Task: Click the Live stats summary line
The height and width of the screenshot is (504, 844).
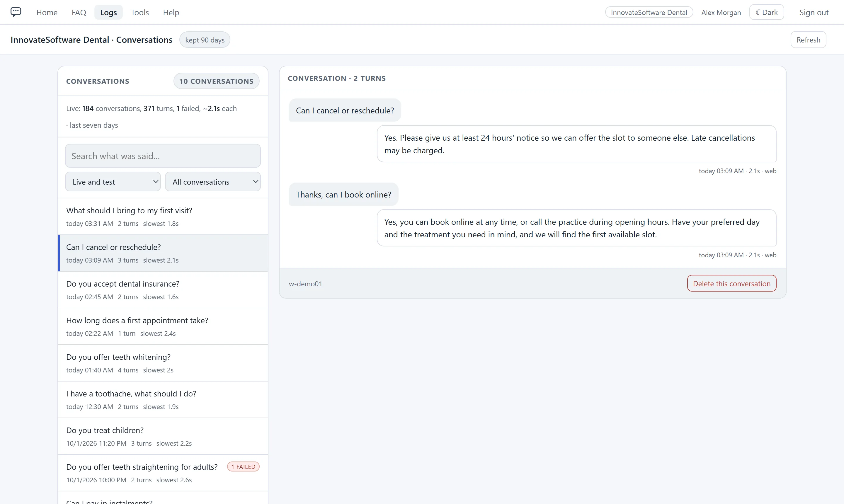Action: (151, 108)
